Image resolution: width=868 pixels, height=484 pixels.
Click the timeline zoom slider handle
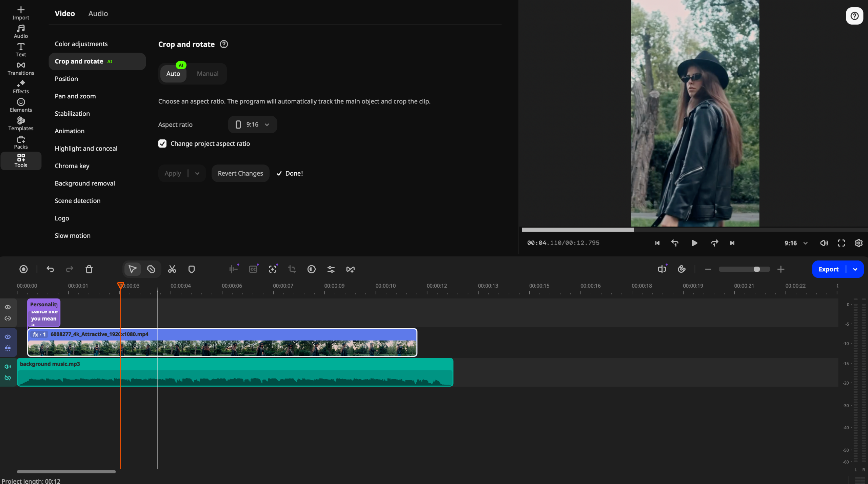[x=756, y=269]
